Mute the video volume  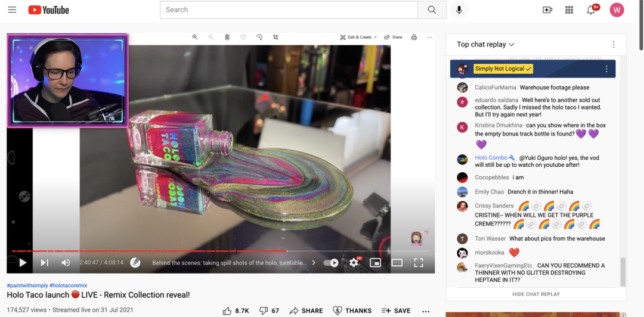66,263
